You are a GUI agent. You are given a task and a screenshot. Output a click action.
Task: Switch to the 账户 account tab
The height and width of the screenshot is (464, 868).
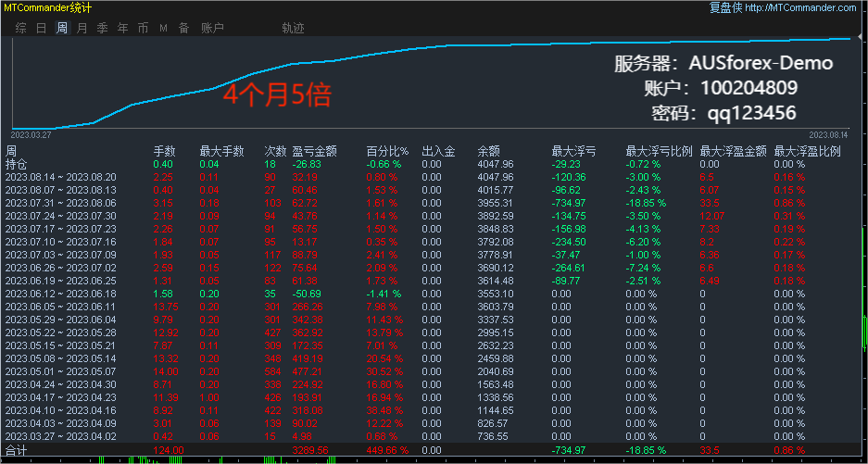(212, 28)
